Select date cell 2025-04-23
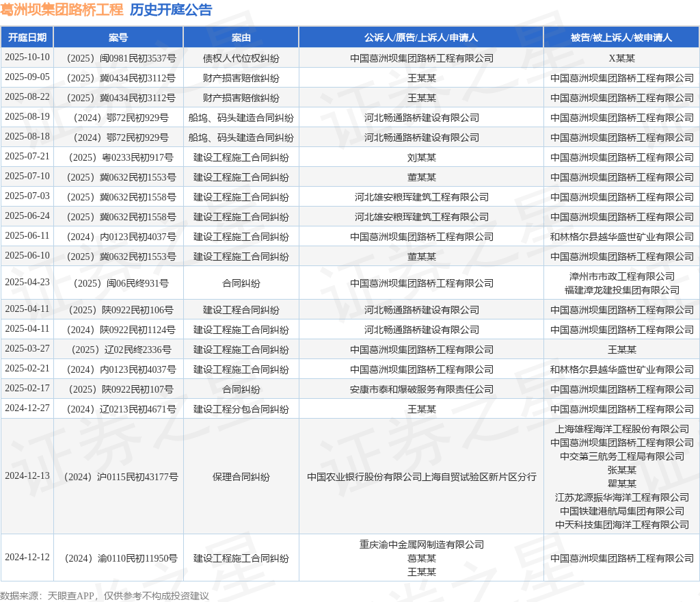 (27, 283)
